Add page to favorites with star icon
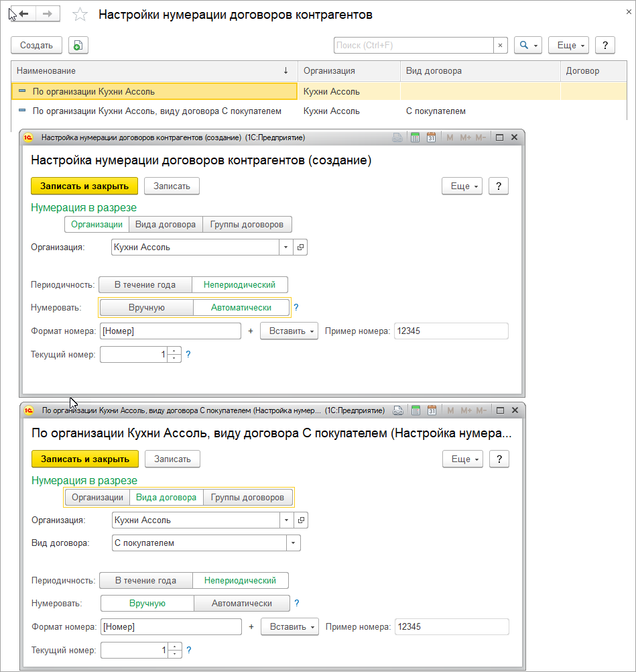The width and height of the screenshot is (636, 672). tap(80, 15)
